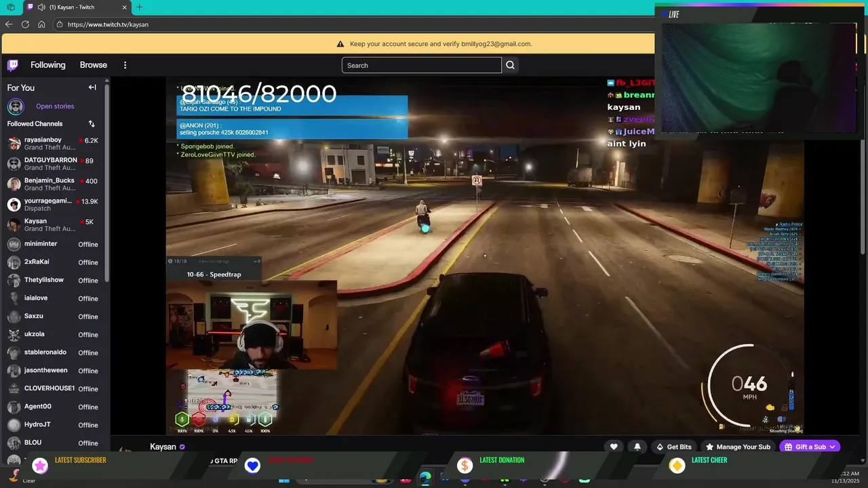Click the blue heart follower icon

[x=252, y=466]
